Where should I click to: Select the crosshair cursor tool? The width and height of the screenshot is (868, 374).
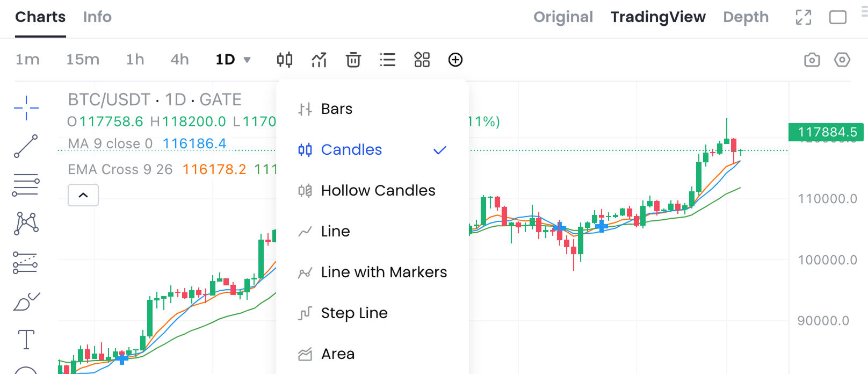(26, 108)
